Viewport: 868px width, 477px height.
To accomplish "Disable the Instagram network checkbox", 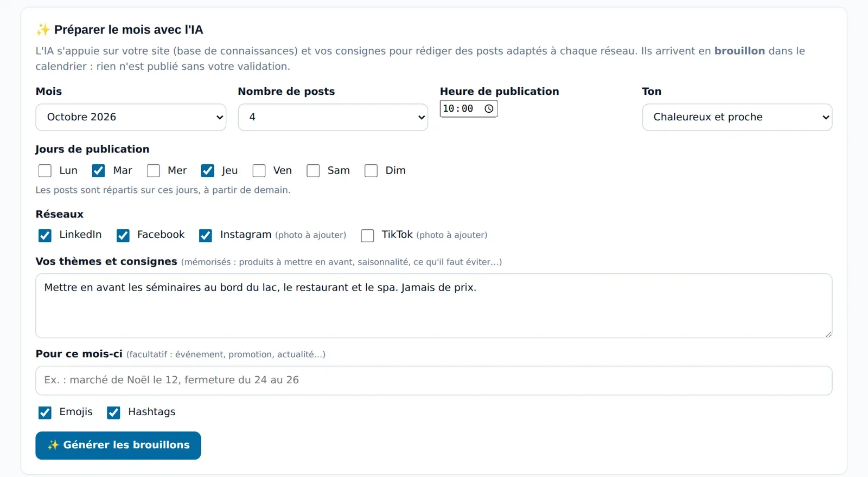I will [x=206, y=235].
